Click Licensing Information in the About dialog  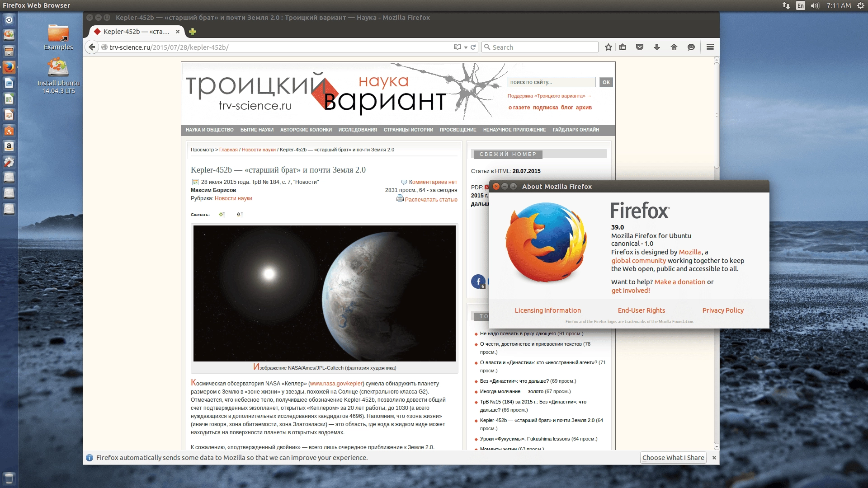click(547, 310)
